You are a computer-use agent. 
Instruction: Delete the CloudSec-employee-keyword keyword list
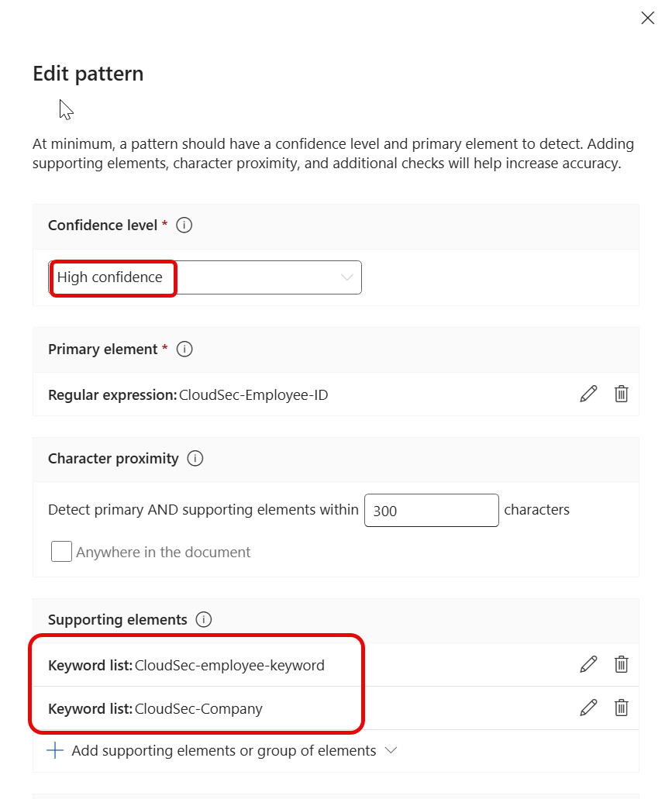point(621,664)
